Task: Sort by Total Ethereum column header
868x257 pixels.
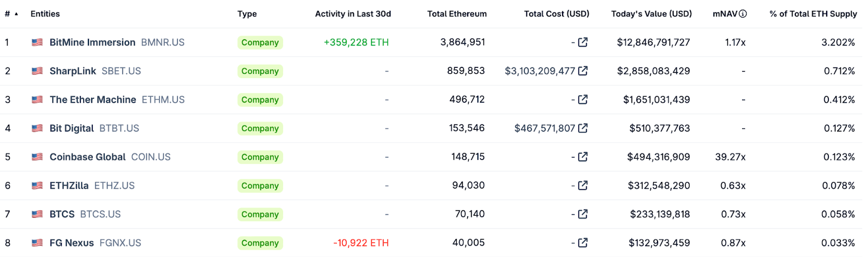Action: pos(457,14)
